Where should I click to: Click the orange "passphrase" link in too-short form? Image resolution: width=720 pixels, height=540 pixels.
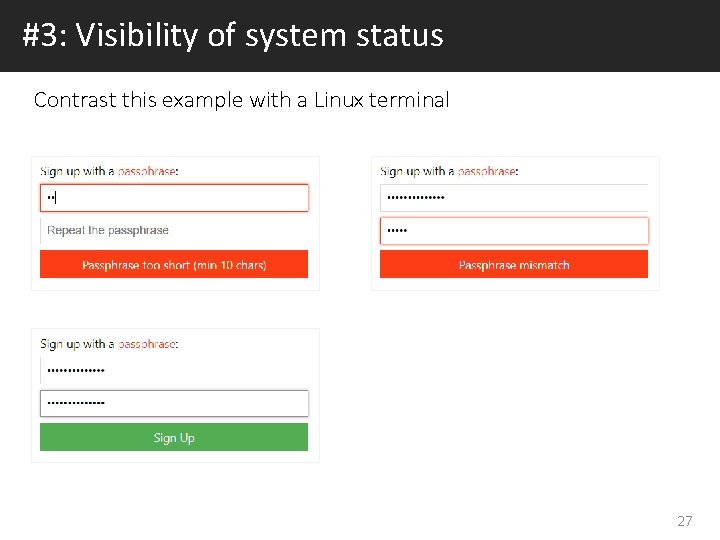pyautogui.click(x=147, y=172)
